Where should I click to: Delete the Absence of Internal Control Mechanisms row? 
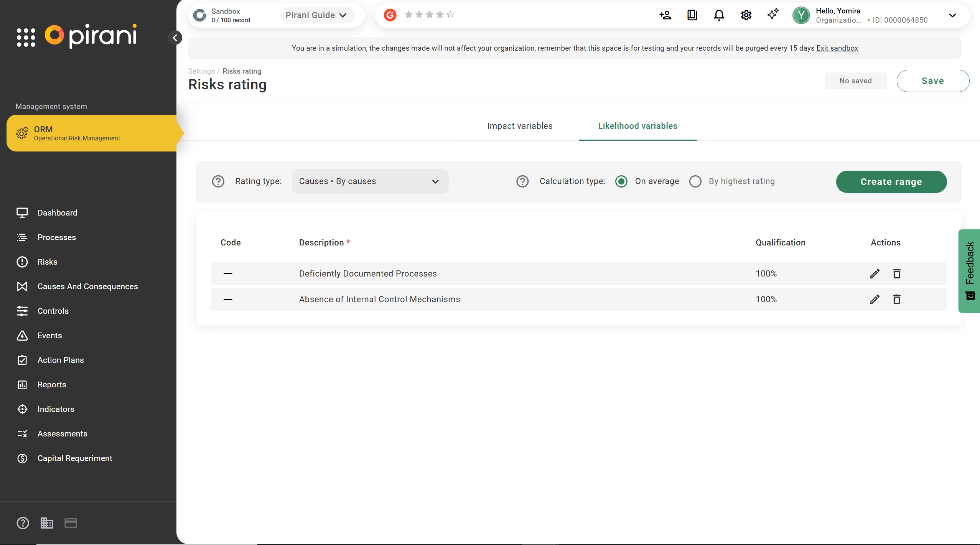[x=897, y=299]
